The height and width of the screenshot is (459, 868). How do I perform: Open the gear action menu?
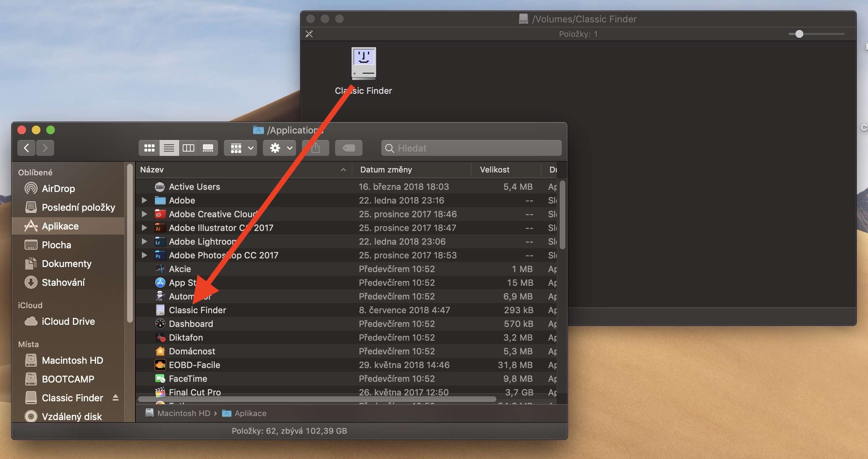pyautogui.click(x=279, y=148)
